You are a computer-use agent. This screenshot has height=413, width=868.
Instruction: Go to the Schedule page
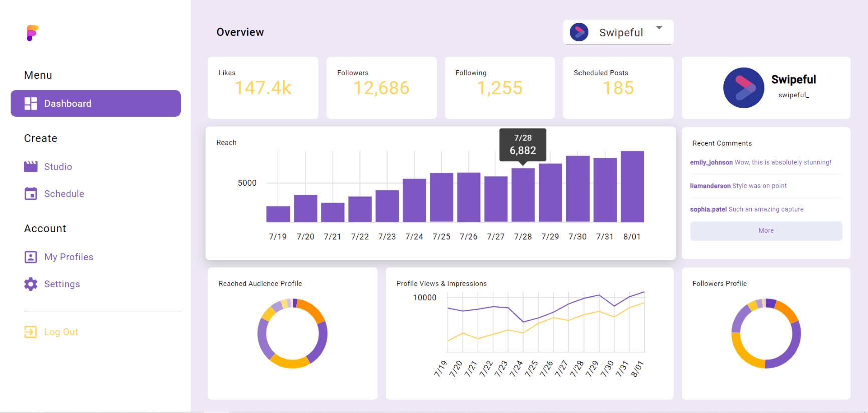point(64,194)
